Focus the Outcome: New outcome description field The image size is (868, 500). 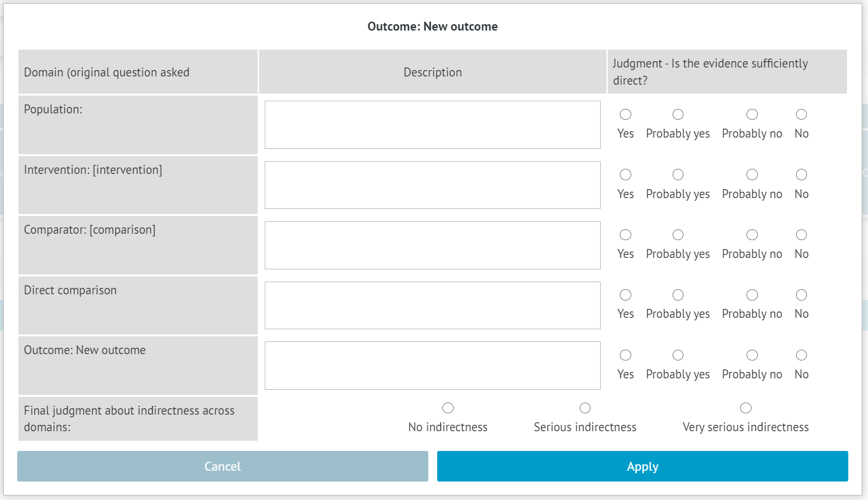pyautogui.click(x=432, y=366)
